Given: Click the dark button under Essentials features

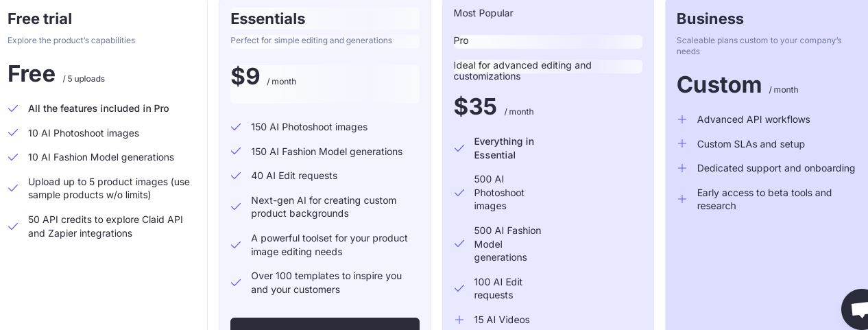Looking at the screenshot, I should click(324, 324).
